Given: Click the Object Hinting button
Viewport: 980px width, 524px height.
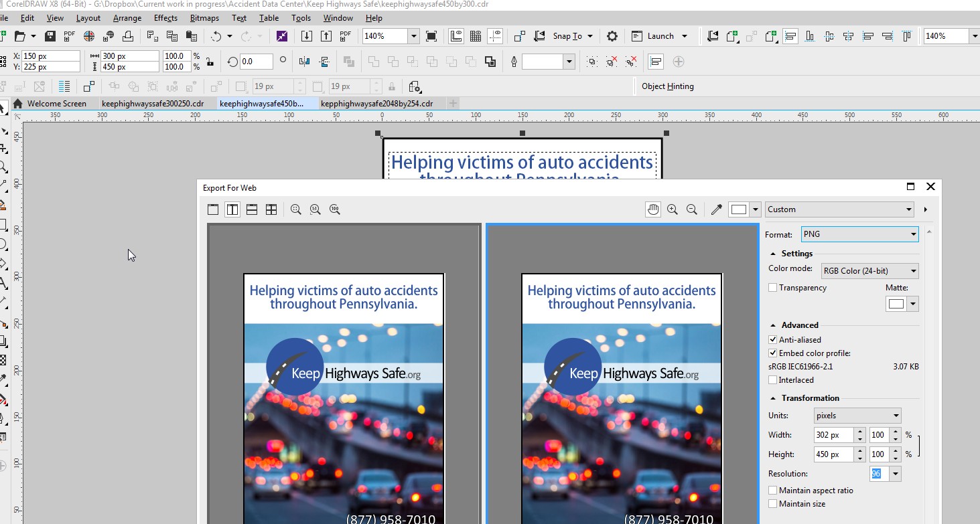Looking at the screenshot, I should [x=667, y=86].
